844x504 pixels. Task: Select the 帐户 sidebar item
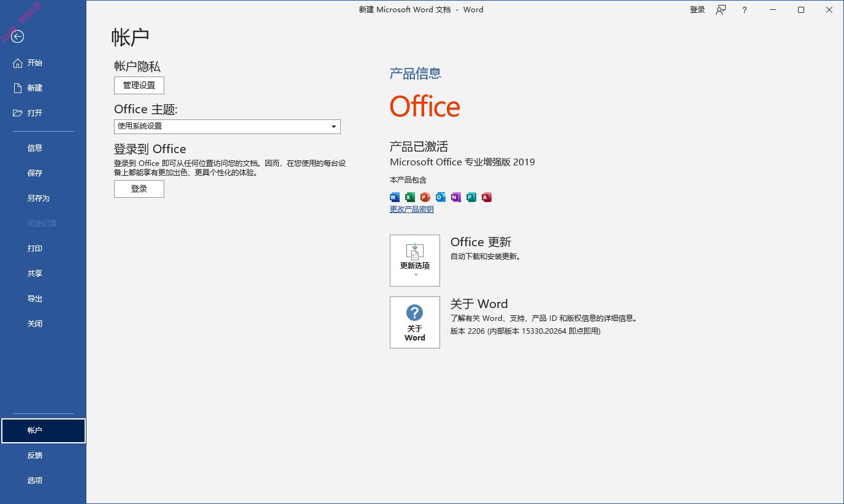pos(43,431)
